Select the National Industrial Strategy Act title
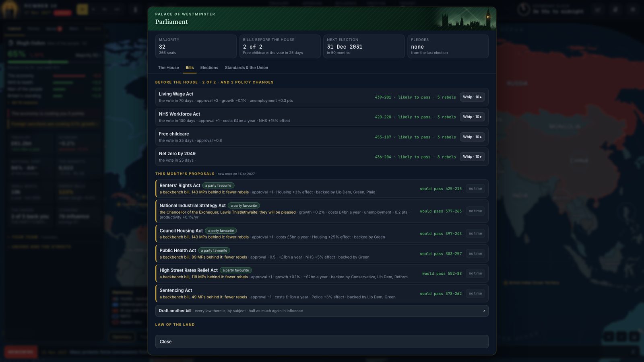The image size is (644, 362). coord(192,206)
